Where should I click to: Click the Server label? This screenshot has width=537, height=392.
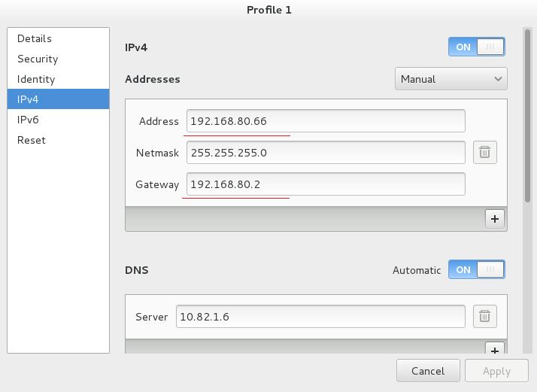(151, 317)
